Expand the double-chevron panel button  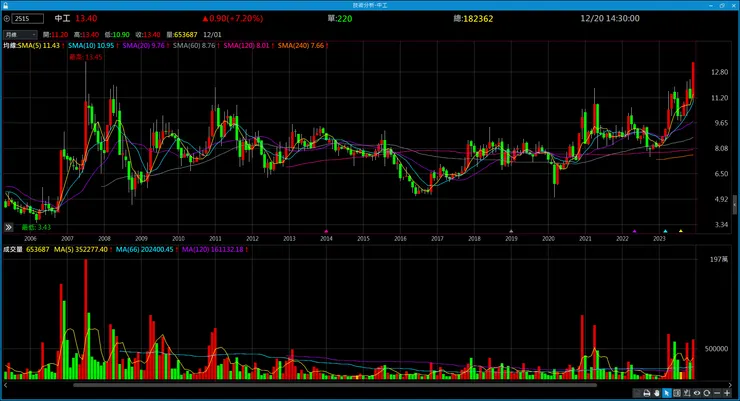(8, 227)
